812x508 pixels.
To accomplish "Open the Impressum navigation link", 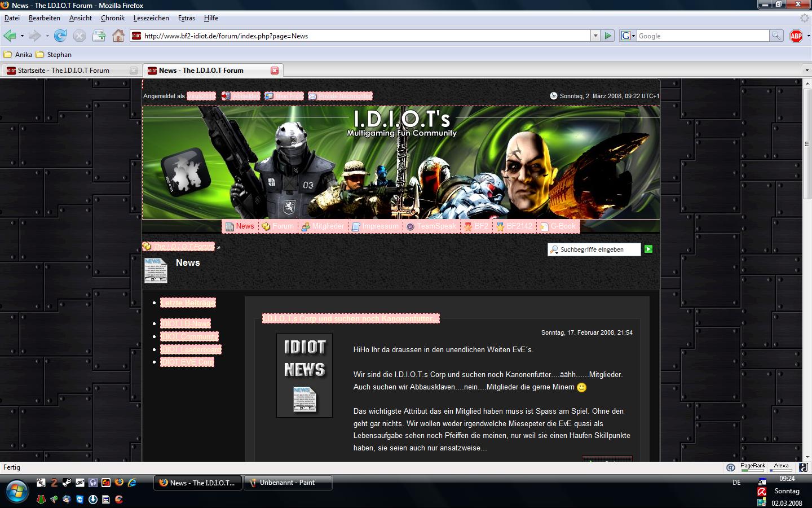I will coord(375,226).
